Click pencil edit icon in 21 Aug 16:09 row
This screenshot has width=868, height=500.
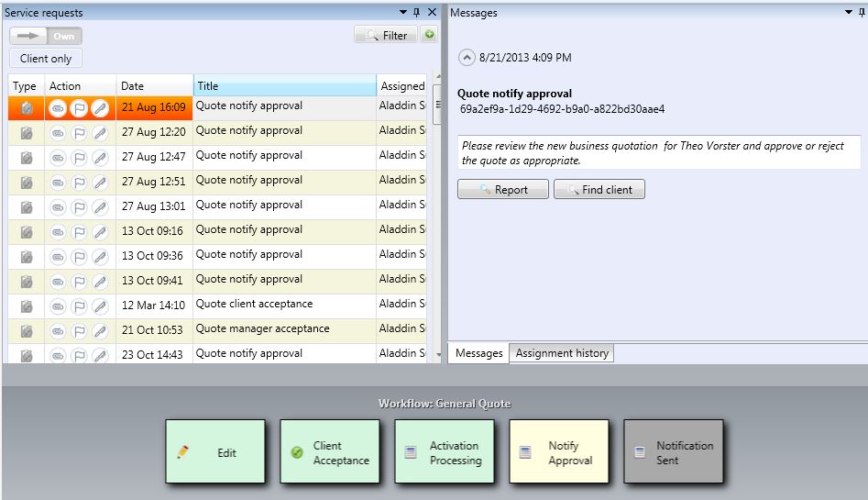(x=99, y=108)
